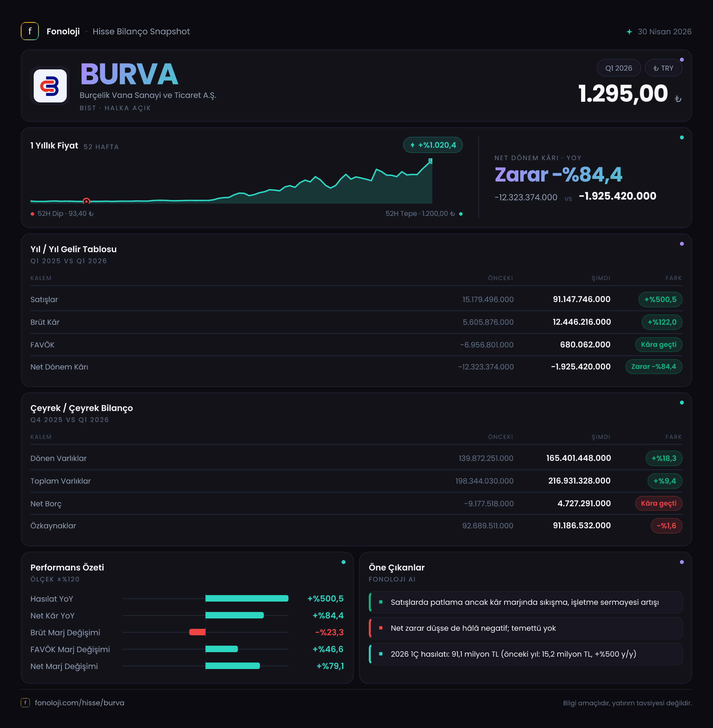This screenshot has height=728, width=713.
Task: Click the +%122,0 badge in the Brüt Kâr row
Action: pos(662,322)
